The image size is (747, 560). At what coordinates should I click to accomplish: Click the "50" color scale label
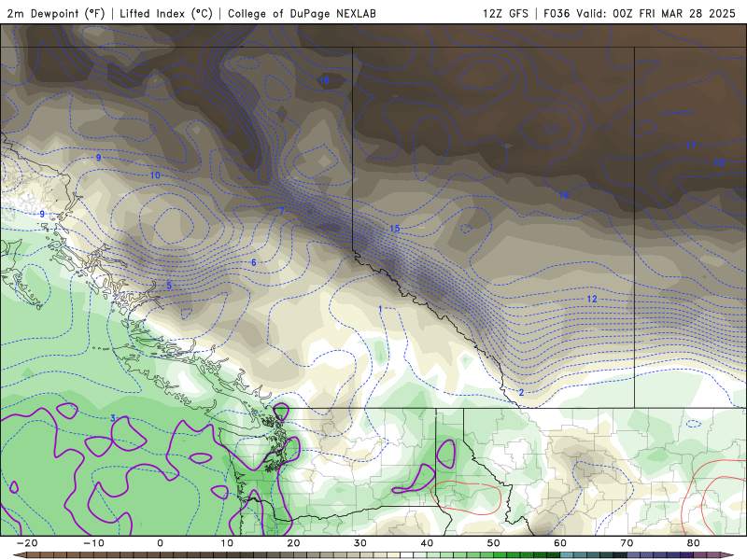click(x=494, y=543)
